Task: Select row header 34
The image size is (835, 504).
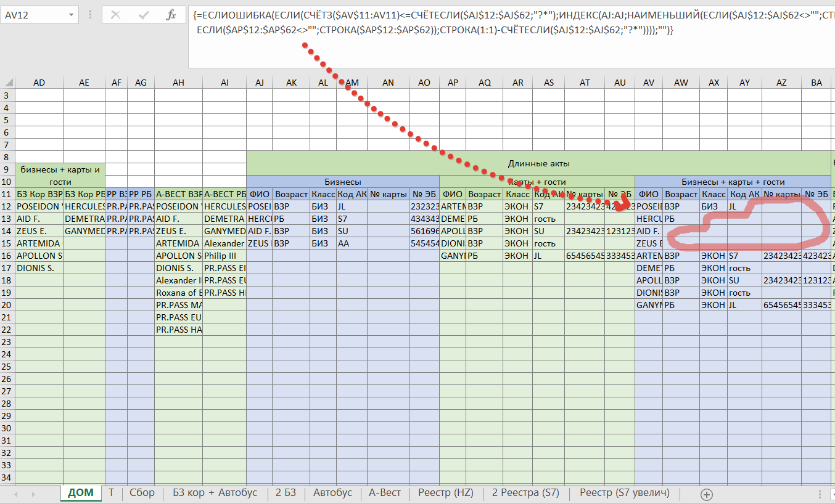Action: 7,478
